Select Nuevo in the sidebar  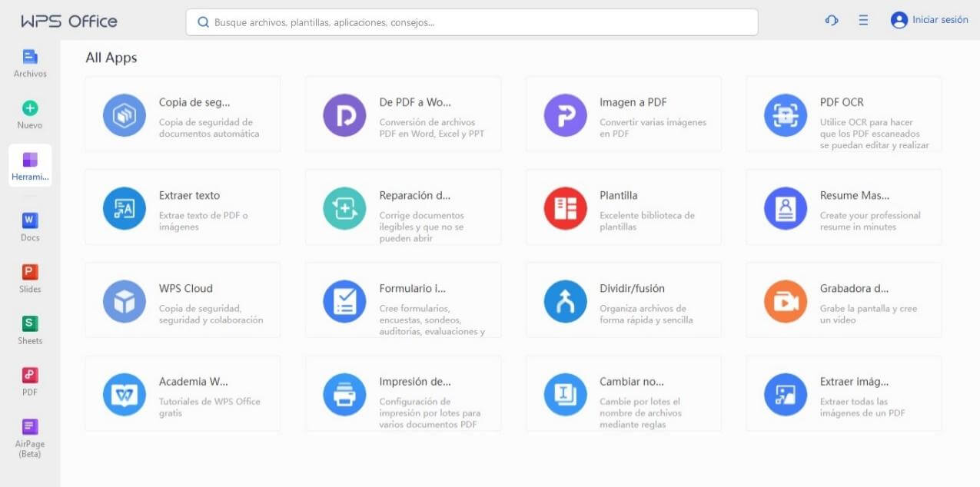30,115
